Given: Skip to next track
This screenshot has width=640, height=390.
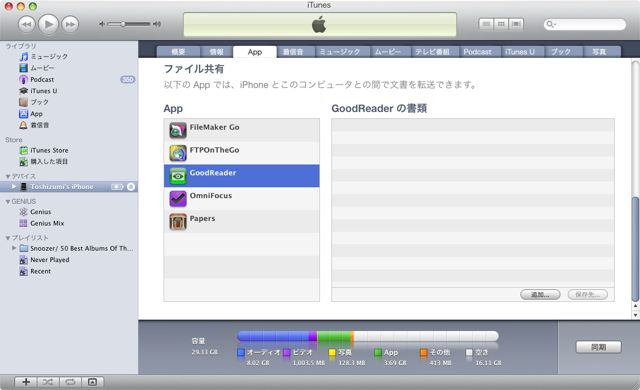Looking at the screenshot, I should pos(70,24).
